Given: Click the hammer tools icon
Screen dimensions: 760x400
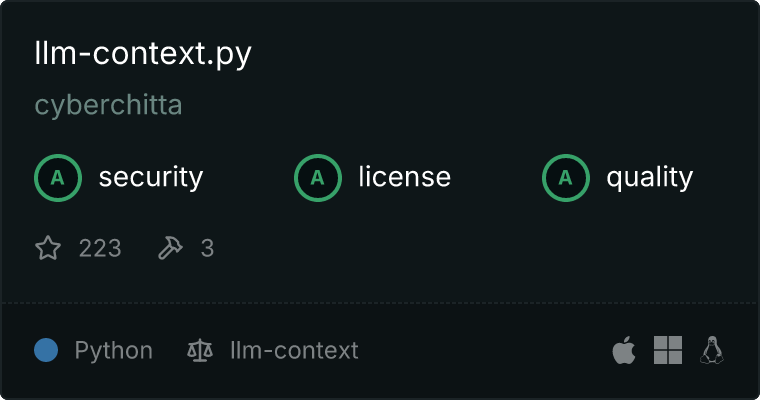Looking at the screenshot, I should coord(170,248).
